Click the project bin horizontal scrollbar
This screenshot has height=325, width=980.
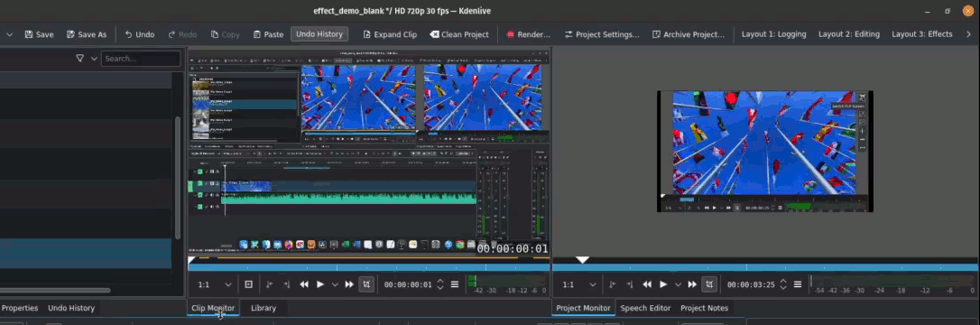tap(55, 290)
